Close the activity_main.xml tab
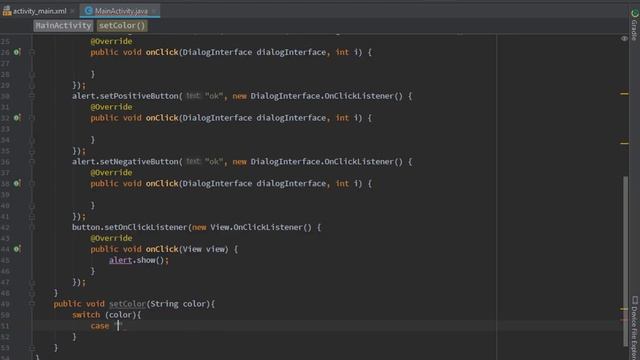The width and height of the screenshot is (640, 360). (x=72, y=11)
